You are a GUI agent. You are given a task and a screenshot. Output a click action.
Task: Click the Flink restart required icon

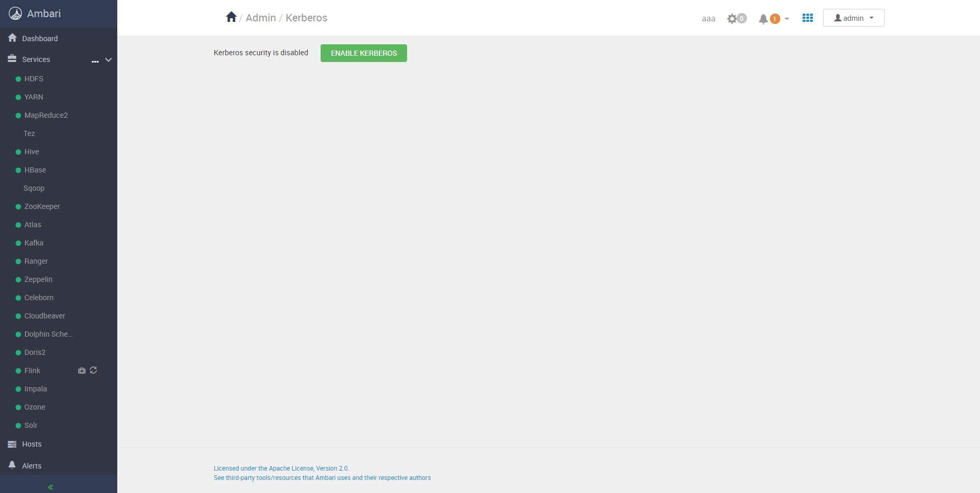coord(93,370)
